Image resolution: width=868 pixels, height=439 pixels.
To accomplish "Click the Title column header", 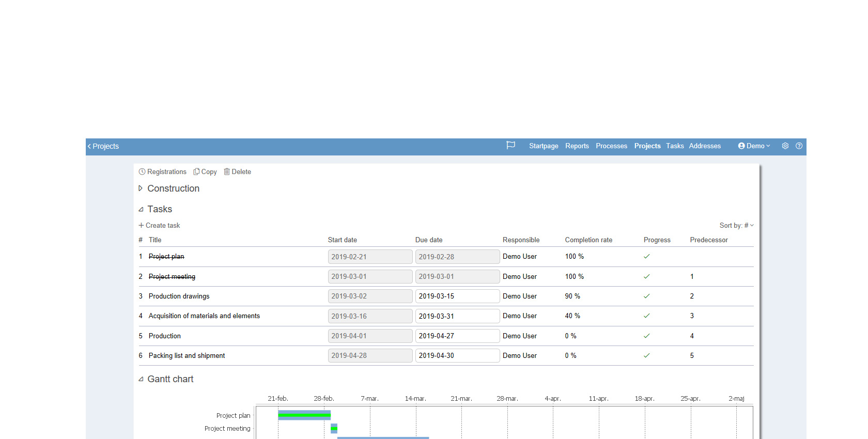I will pos(155,240).
